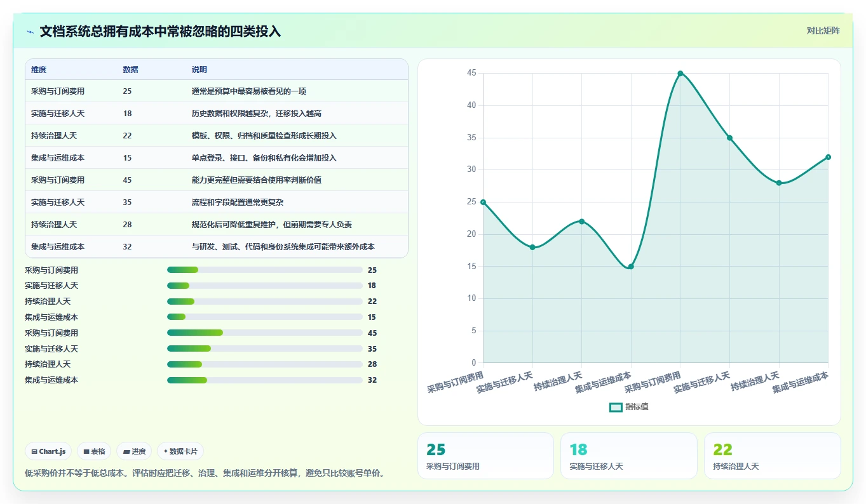Click the progress bar showing value 25

pyautogui.click(x=264, y=270)
